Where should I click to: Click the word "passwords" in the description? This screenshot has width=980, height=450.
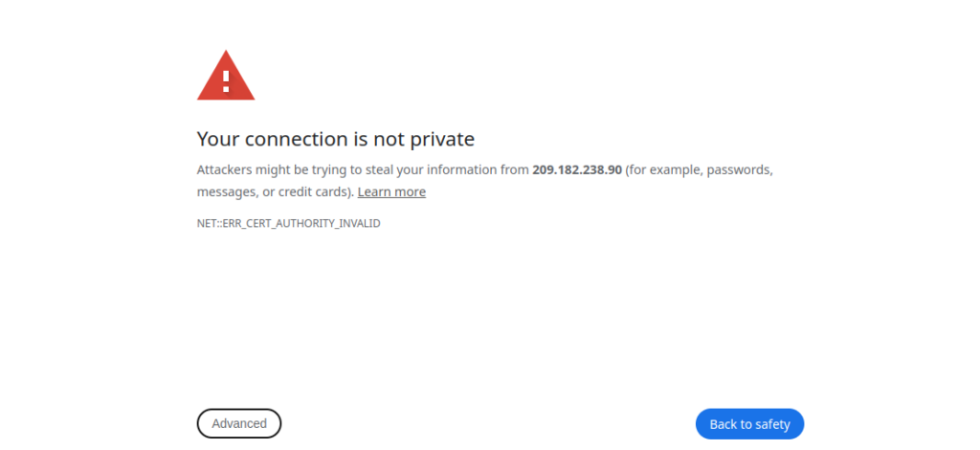[x=739, y=169]
